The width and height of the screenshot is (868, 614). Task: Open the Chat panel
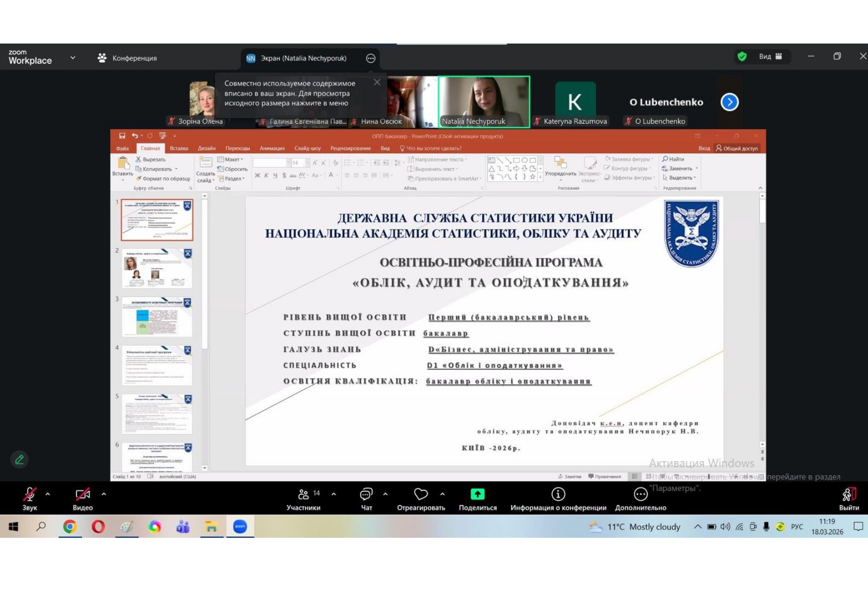(x=366, y=499)
